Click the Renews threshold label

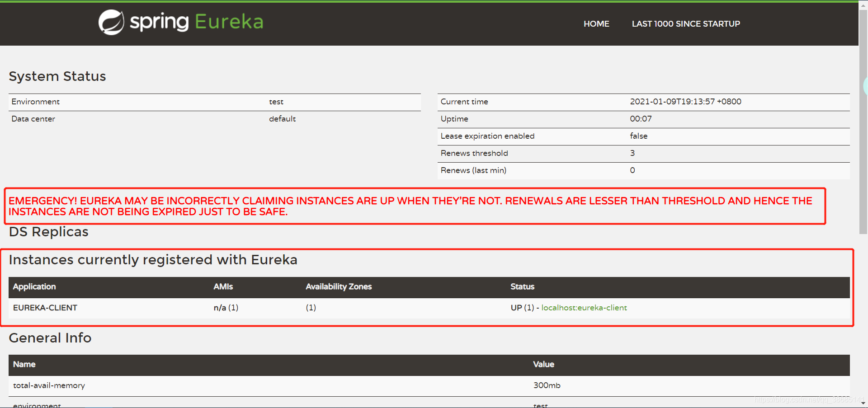pyautogui.click(x=474, y=153)
